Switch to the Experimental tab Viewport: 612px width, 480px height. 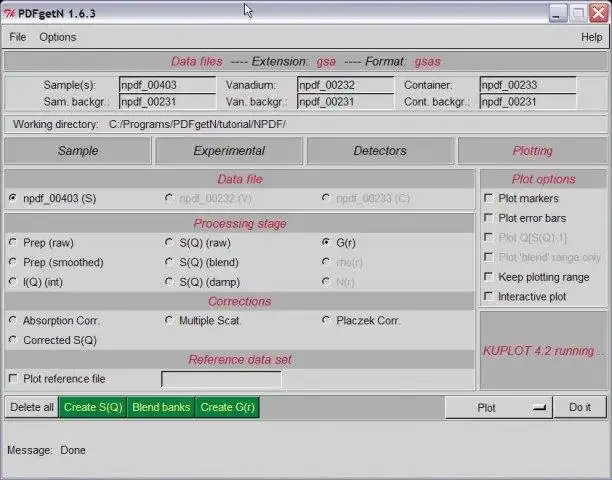tap(229, 151)
